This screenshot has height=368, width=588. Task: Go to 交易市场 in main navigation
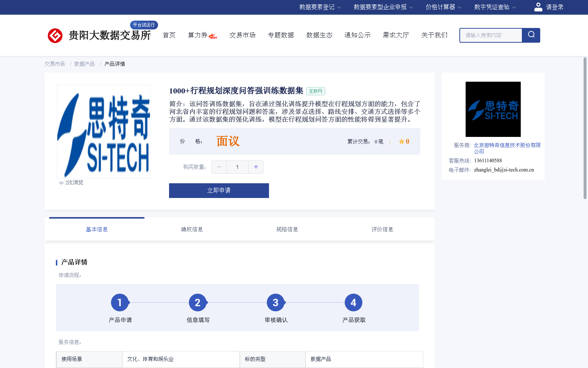[x=243, y=35]
